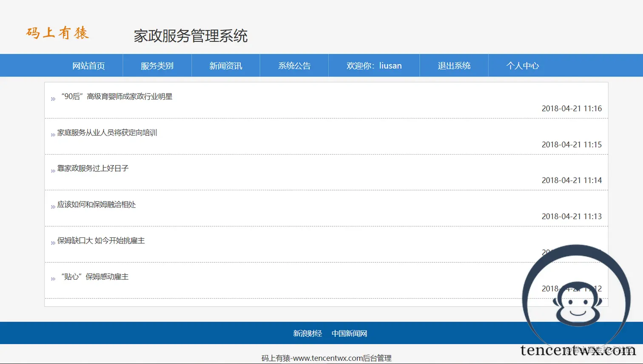Visit the 新浪财经 footer link
Screen dimensions: 643x364
(x=307, y=334)
